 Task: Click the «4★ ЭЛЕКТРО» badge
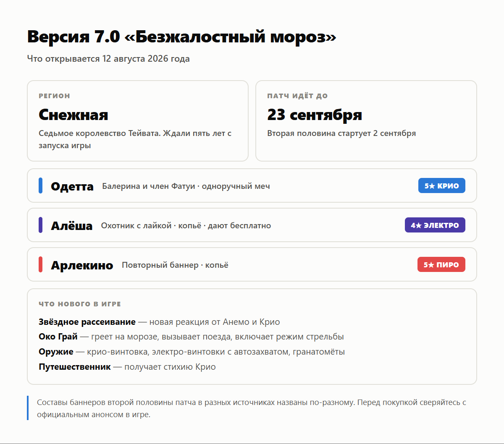(x=435, y=225)
